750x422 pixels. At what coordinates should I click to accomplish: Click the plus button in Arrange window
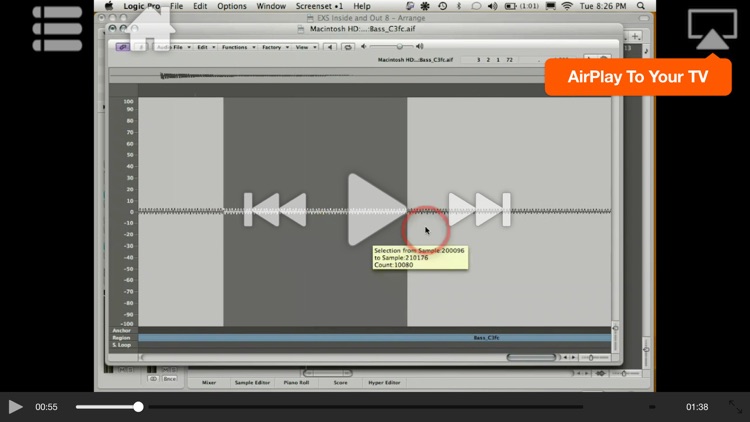[x=635, y=36]
